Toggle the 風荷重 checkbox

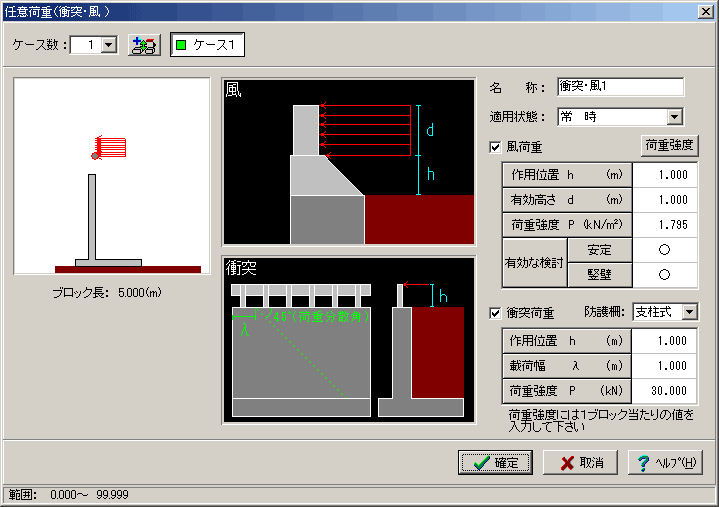click(495, 147)
